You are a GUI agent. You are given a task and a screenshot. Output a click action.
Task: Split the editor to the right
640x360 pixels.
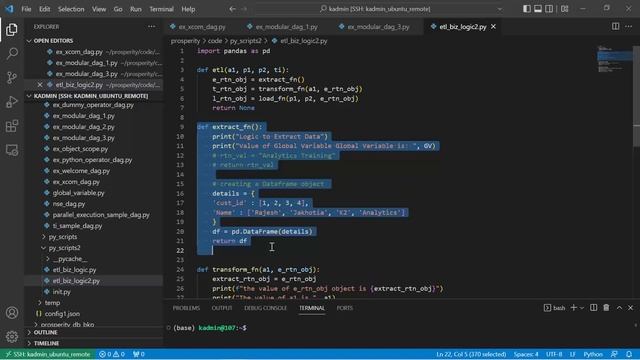point(615,27)
